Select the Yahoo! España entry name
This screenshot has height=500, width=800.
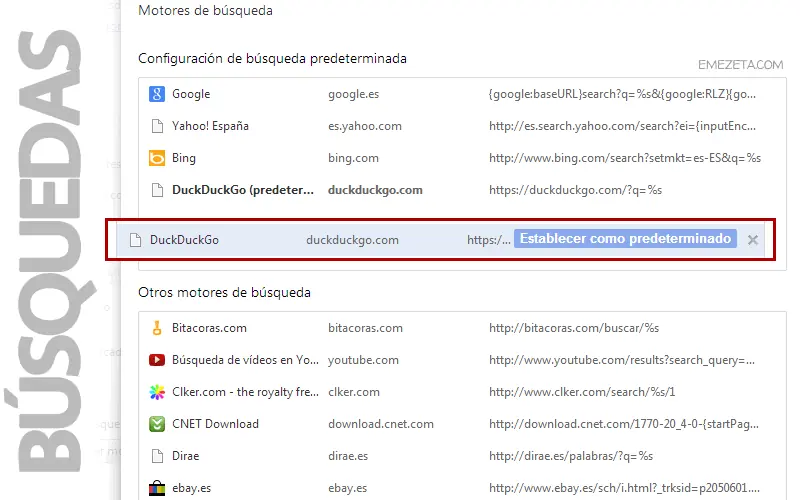[x=210, y=126]
